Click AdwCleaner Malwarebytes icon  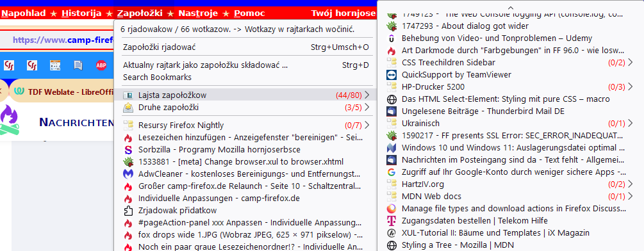129,174
